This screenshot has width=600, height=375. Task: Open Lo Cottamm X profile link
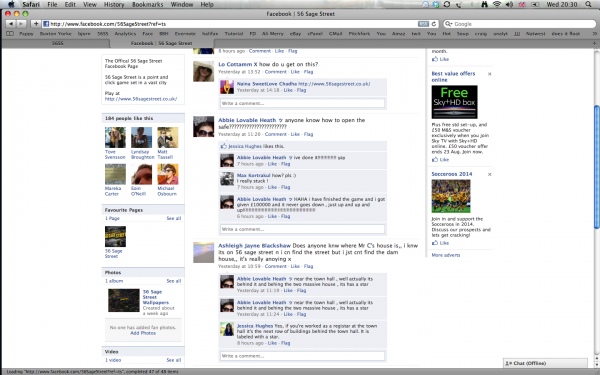238,64
